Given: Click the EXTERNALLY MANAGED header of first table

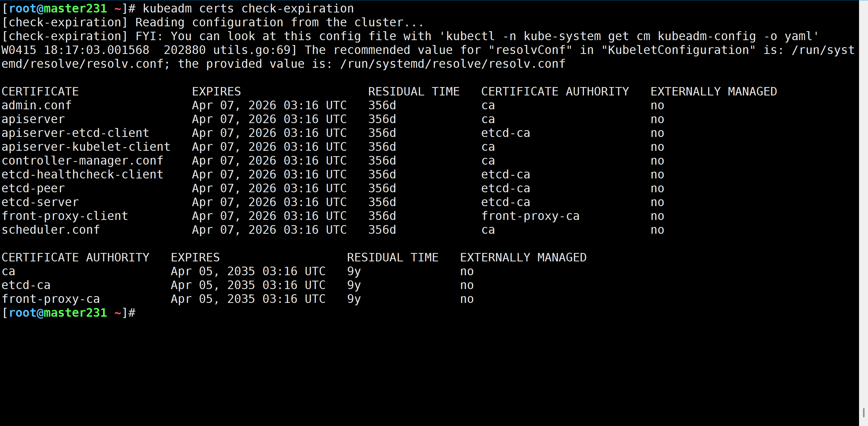Looking at the screenshot, I should coord(713,92).
